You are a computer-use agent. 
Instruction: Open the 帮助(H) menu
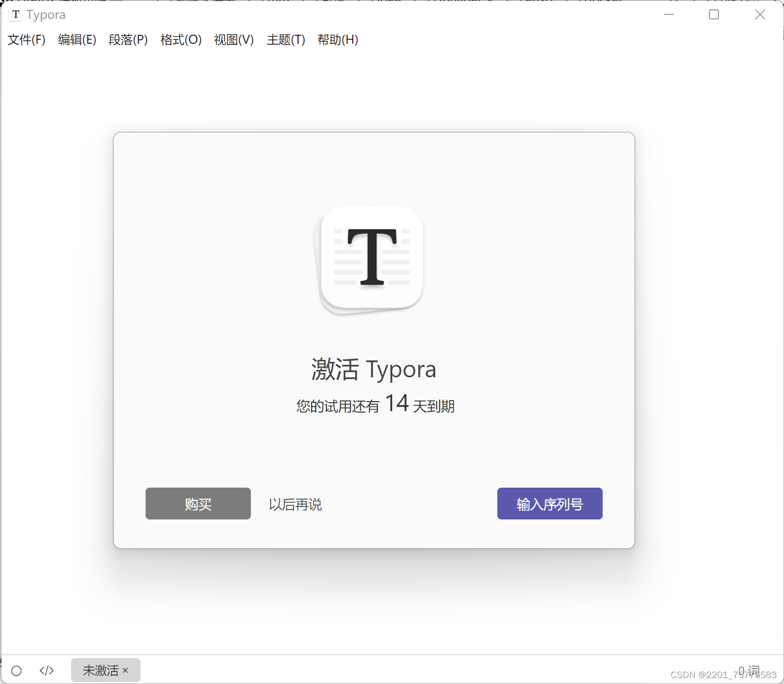[338, 40]
